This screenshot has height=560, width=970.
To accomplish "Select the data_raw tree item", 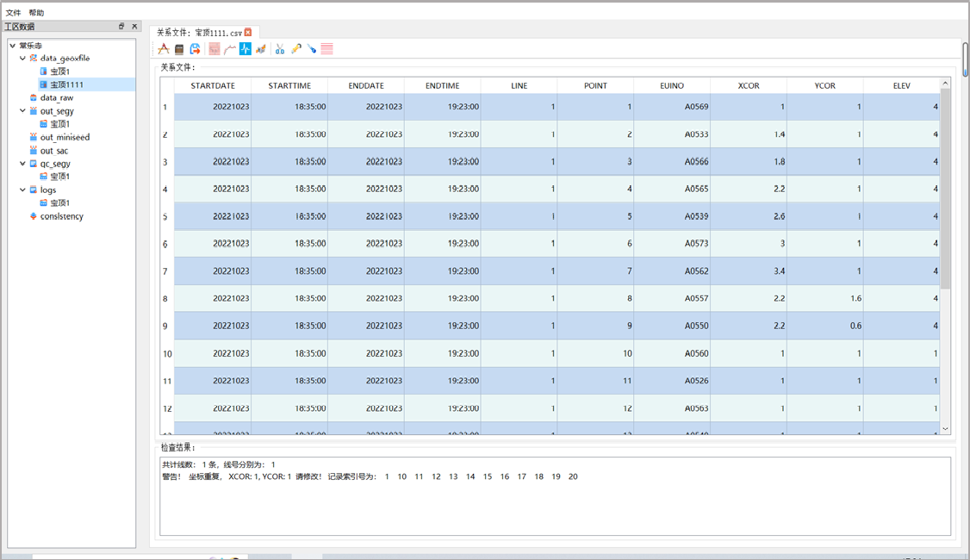I will [x=56, y=98].
